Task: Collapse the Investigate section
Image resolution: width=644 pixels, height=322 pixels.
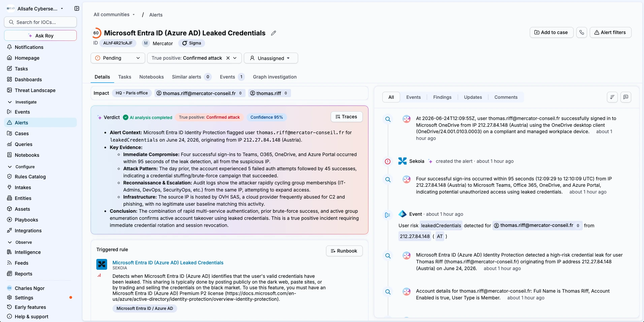Action: click(x=22, y=102)
